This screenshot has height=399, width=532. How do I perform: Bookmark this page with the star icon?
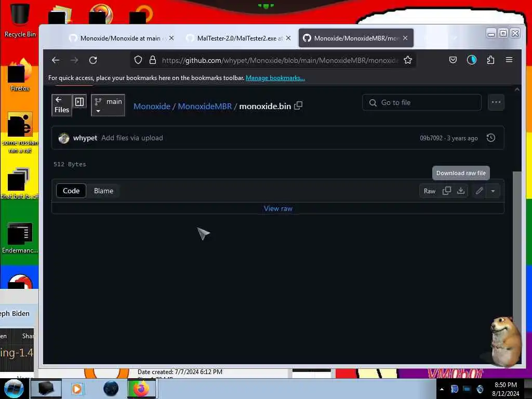click(x=408, y=60)
